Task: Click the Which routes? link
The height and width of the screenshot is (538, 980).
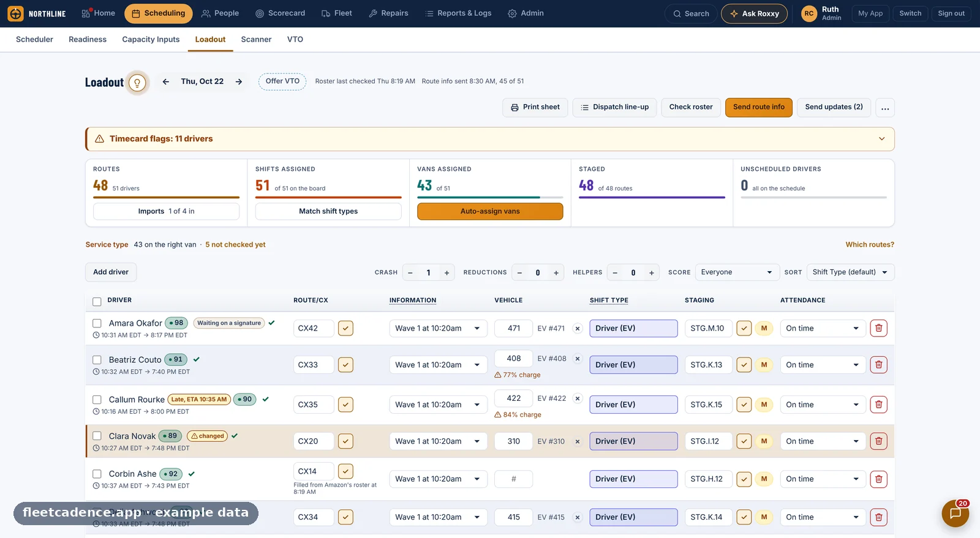Action: 870,245
